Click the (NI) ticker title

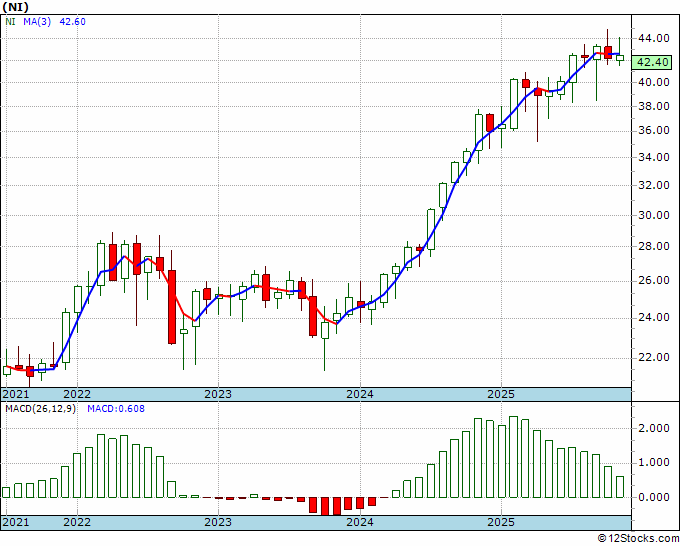coord(16,6)
